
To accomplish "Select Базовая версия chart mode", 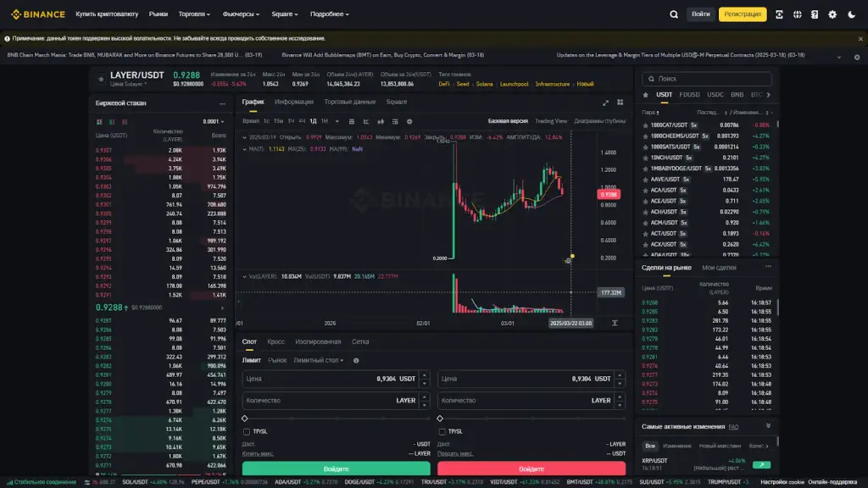I will [508, 121].
